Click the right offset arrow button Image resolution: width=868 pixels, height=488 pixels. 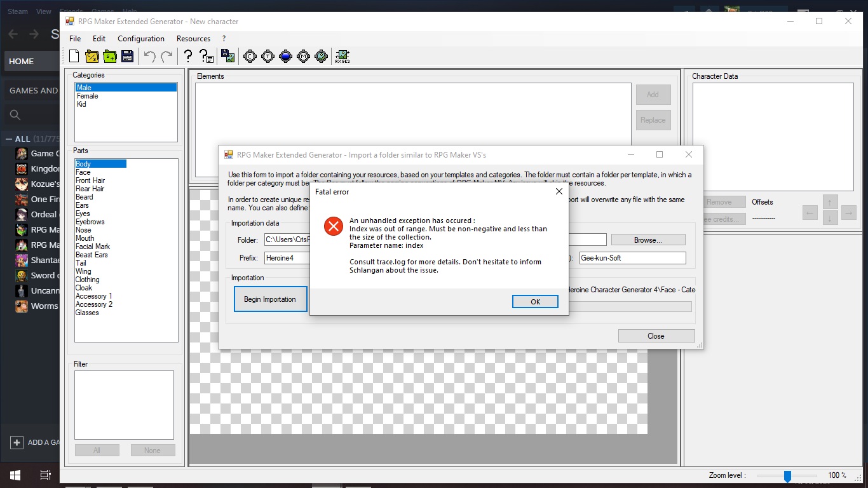[849, 212]
